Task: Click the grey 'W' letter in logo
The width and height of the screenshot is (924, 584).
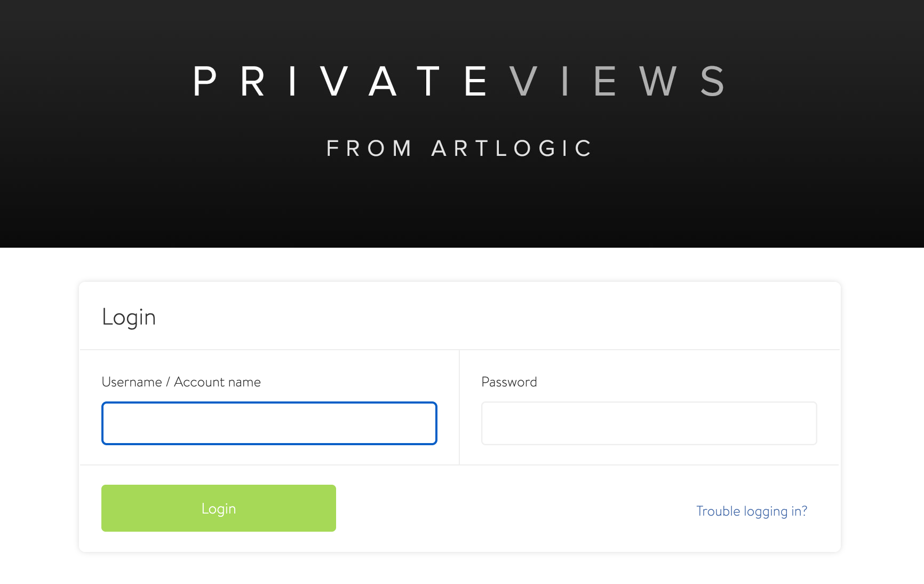Action: (658, 82)
